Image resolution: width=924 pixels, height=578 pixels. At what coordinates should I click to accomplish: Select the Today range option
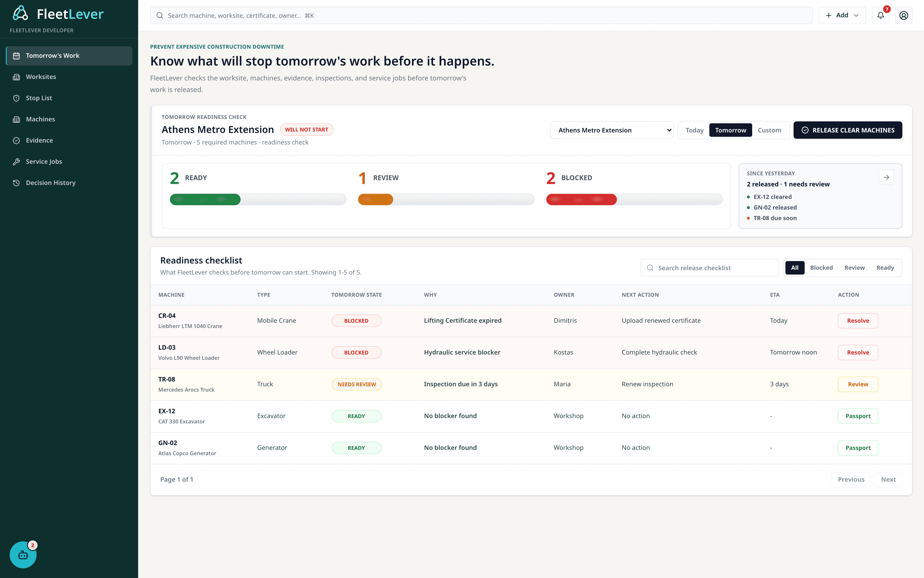[x=694, y=130]
